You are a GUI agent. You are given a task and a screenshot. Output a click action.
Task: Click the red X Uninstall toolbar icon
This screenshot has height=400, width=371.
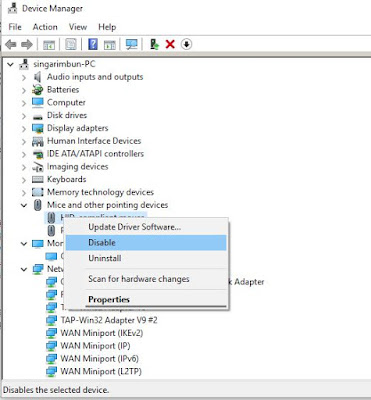point(170,44)
